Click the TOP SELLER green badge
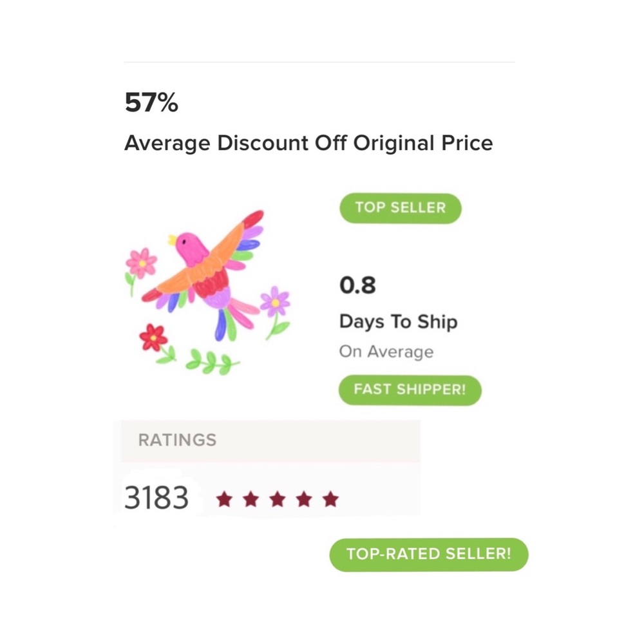 [401, 208]
